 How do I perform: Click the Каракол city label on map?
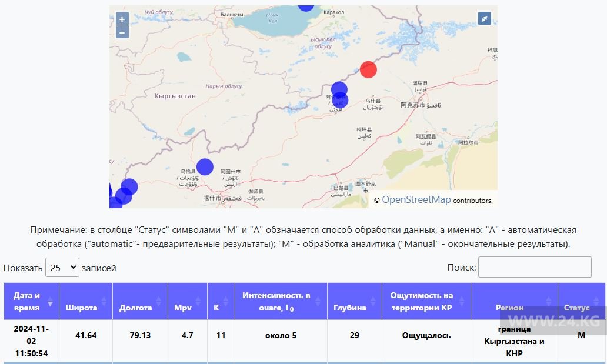tap(333, 12)
